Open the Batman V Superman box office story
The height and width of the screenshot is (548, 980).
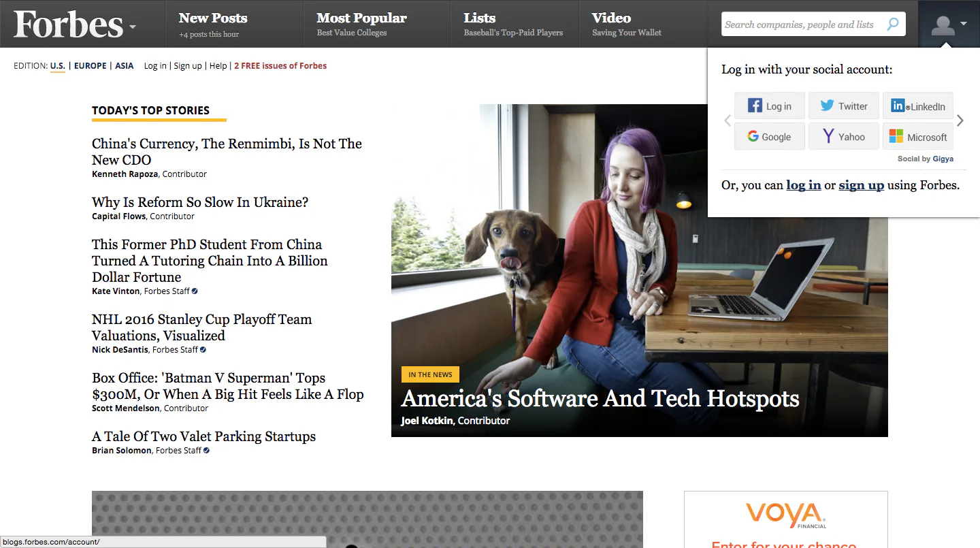coord(228,386)
